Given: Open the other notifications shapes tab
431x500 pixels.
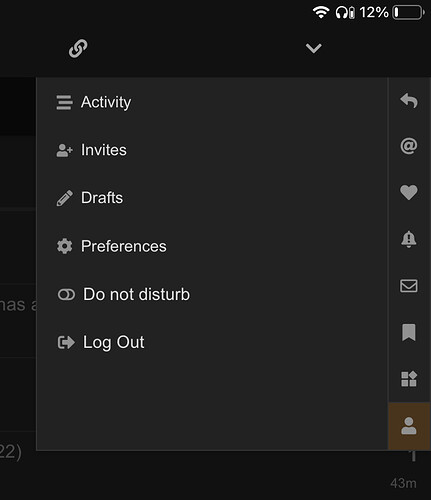Looking at the screenshot, I should 409,379.
